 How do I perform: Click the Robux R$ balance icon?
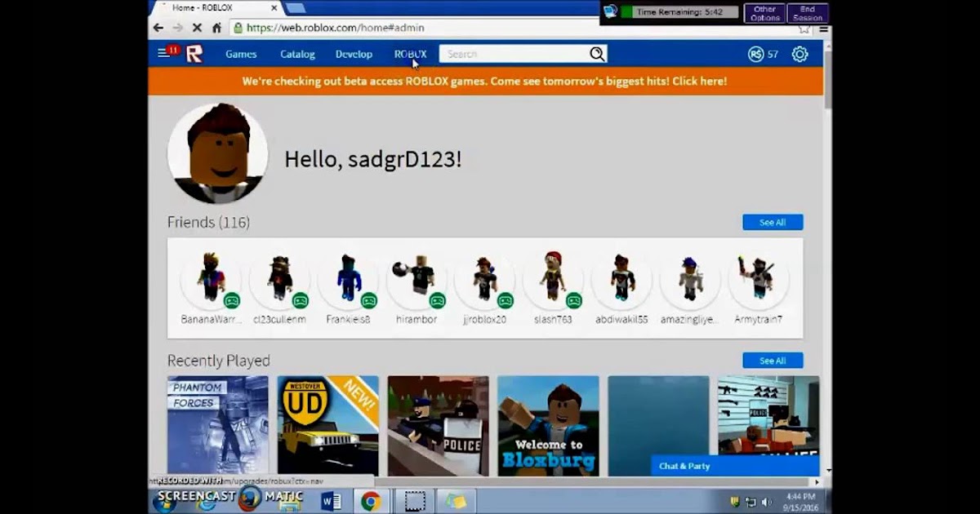(x=755, y=54)
